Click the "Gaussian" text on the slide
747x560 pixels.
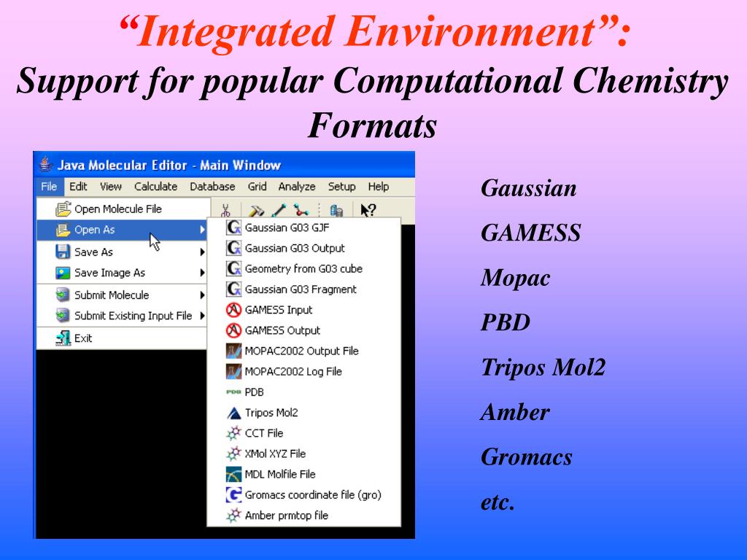pyautogui.click(x=529, y=189)
